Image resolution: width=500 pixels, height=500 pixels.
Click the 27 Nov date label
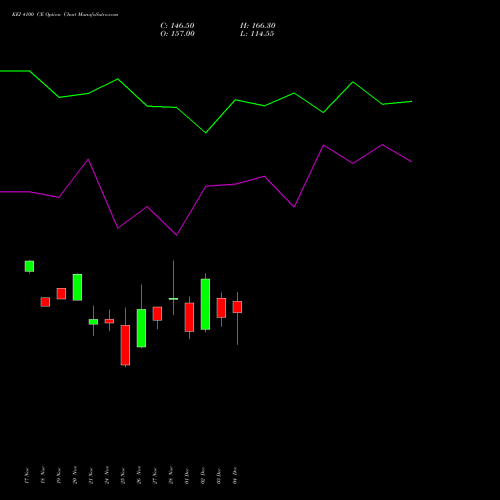click(155, 475)
